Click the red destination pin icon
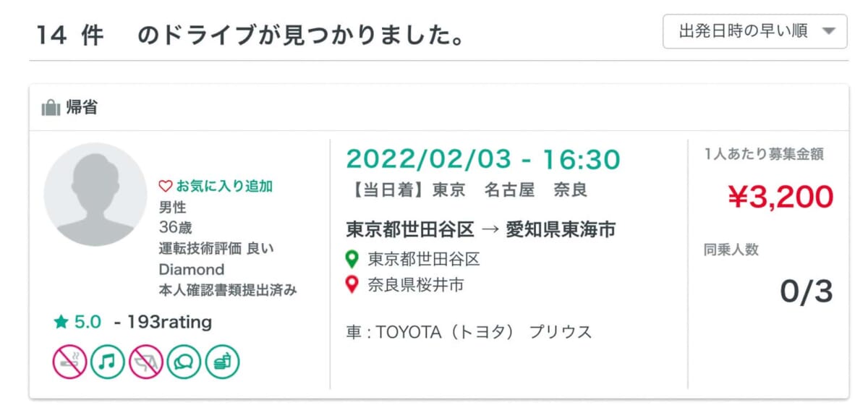This screenshot has width=868, height=408. pyautogui.click(x=352, y=285)
